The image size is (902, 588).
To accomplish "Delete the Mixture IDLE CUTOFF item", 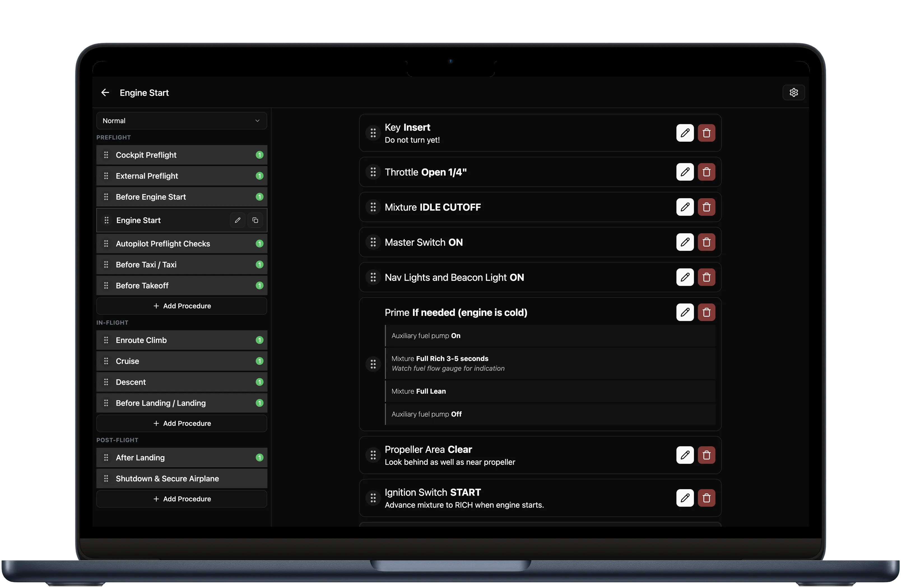I will click(706, 207).
